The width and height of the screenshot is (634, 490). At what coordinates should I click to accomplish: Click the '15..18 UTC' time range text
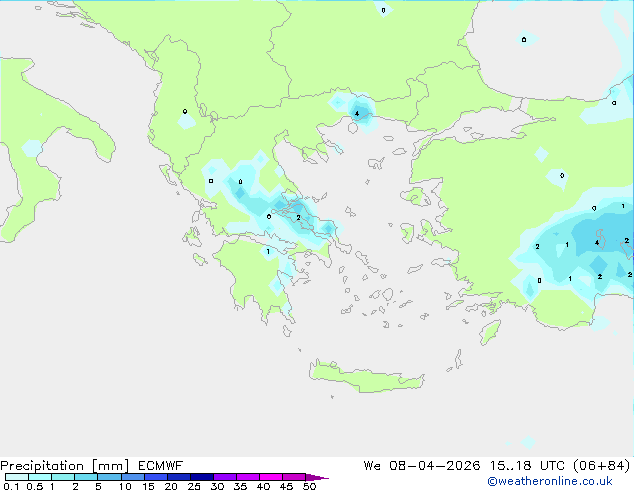coord(527,466)
